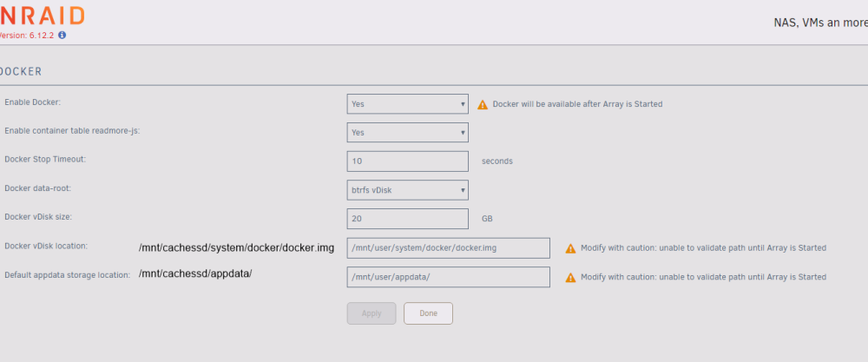
Task: Click the Docker vDisk size field
Action: [x=407, y=219]
